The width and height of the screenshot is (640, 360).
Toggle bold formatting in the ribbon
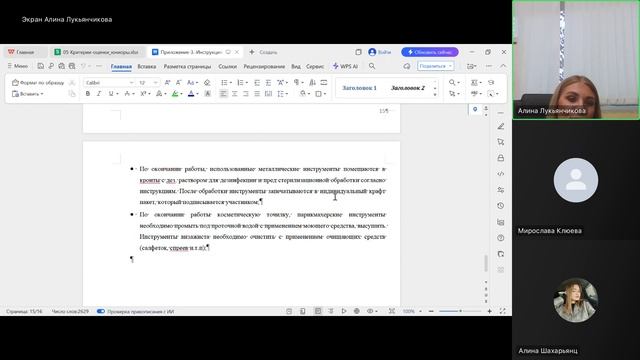87,94
